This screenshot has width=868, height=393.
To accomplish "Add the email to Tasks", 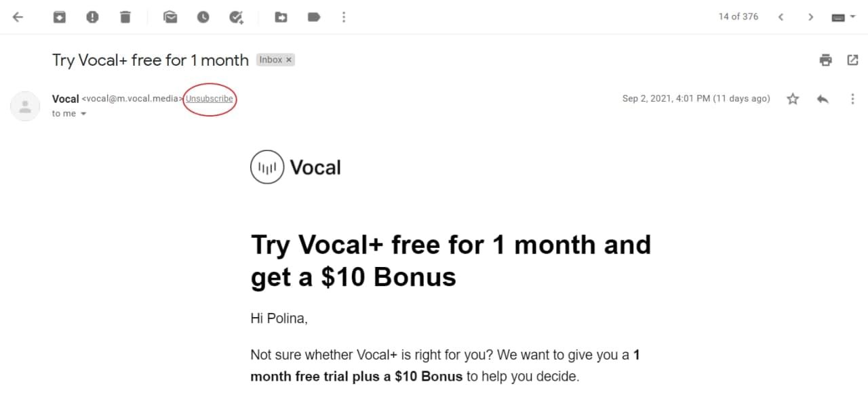I will (236, 17).
